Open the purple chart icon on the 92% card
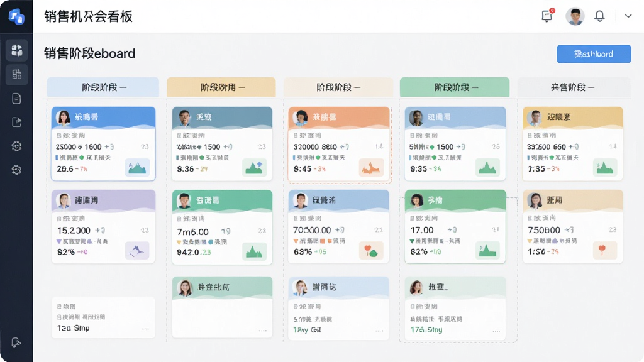This screenshot has height=362, width=644. pyautogui.click(x=137, y=250)
